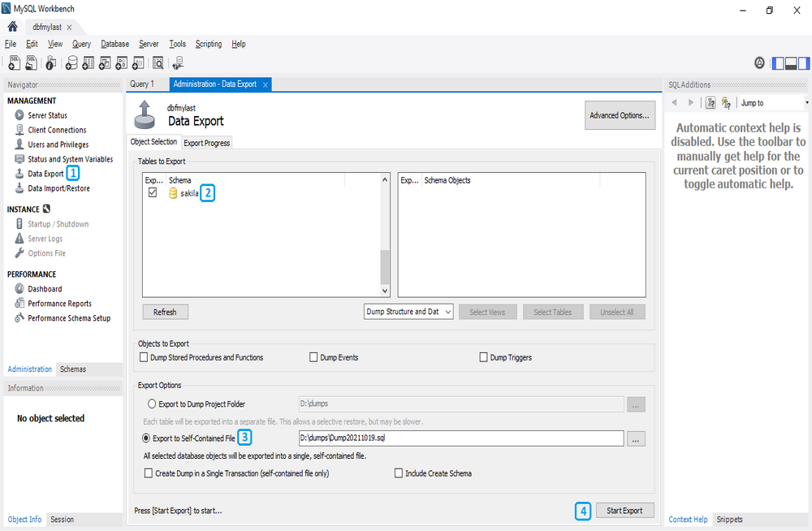The width and height of the screenshot is (812, 531).
Task: Open the Scripting menu
Action: [209, 44]
